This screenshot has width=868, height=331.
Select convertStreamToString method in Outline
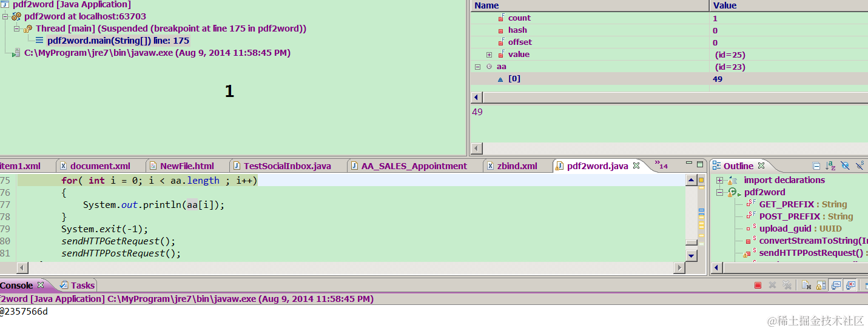813,241
